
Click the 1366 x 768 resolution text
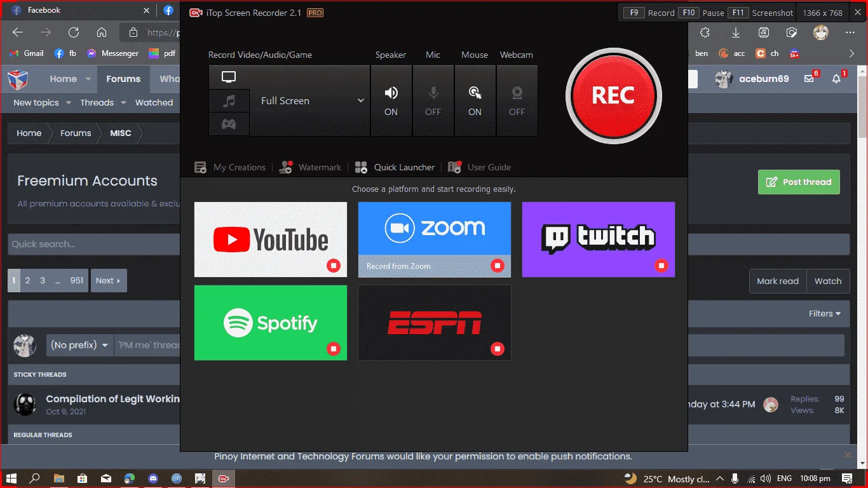pyautogui.click(x=822, y=13)
